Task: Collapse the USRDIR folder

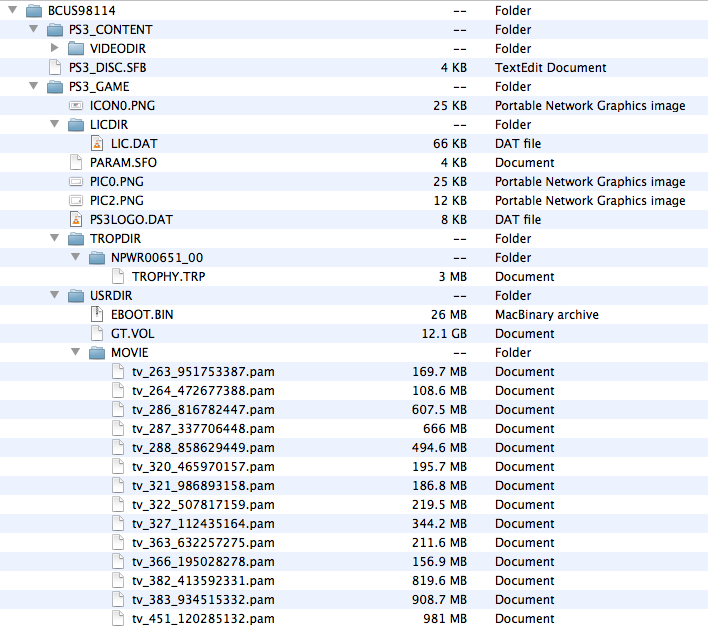Action: click(x=55, y=296)
